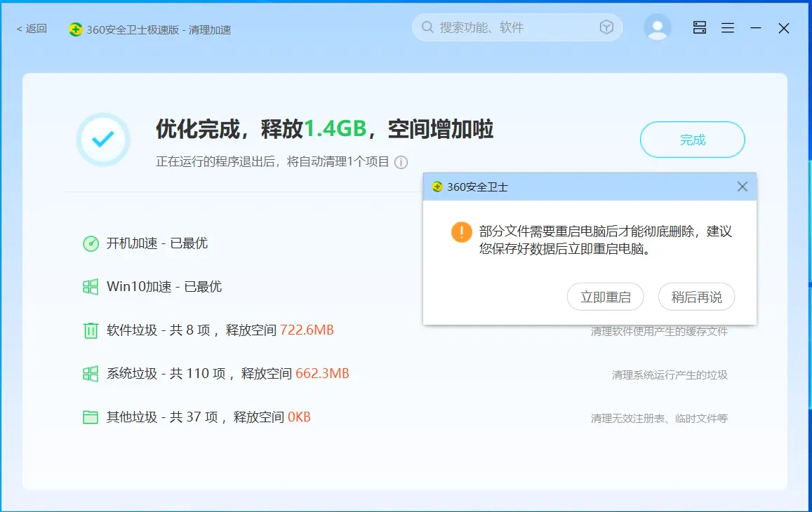The height and width of the screenshot is (512, 812).
Task: Click 正在运行的程序退出后 notice text
Action: click(x=272, y=162)
